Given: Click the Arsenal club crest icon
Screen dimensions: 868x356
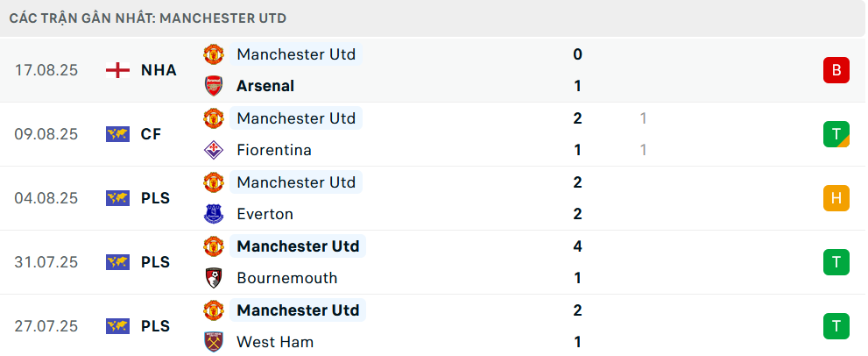Looking at the screenshot, I should [214, 86].
